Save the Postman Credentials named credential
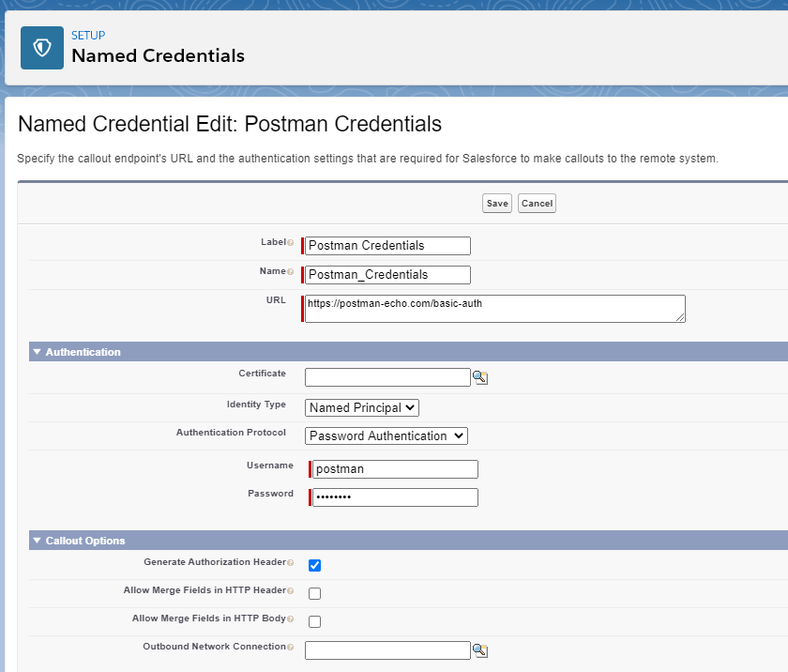788x672 pixels. 496,203
